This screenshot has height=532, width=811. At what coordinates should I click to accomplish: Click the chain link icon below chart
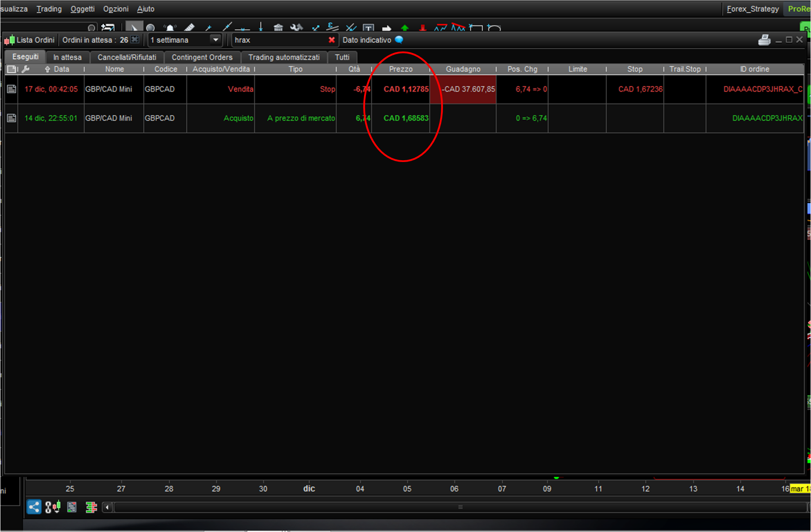49,506
